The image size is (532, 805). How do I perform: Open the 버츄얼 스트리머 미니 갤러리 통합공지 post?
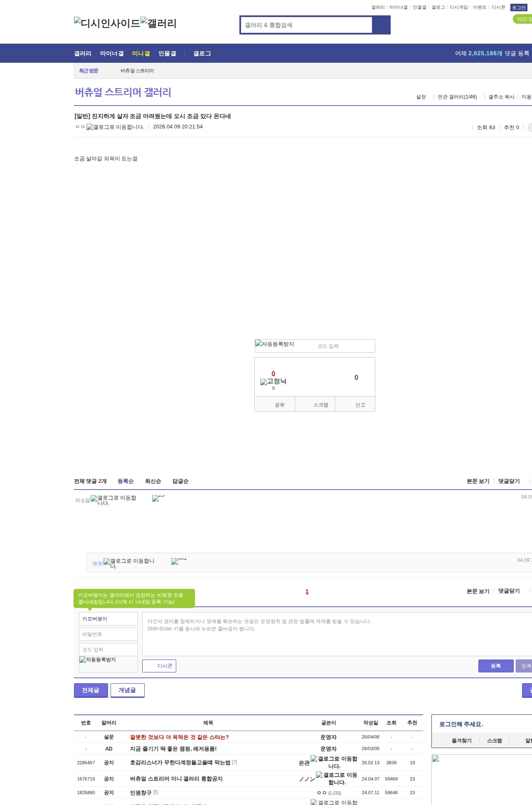(176, 779)
